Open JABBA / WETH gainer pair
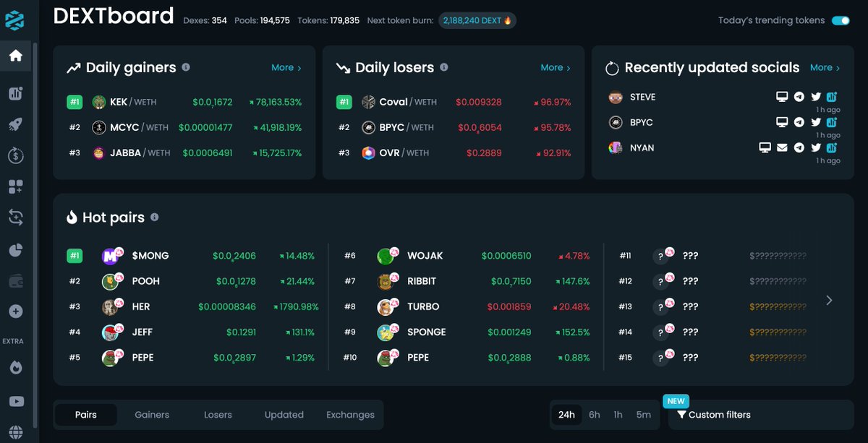 click(x=185, y=152)
